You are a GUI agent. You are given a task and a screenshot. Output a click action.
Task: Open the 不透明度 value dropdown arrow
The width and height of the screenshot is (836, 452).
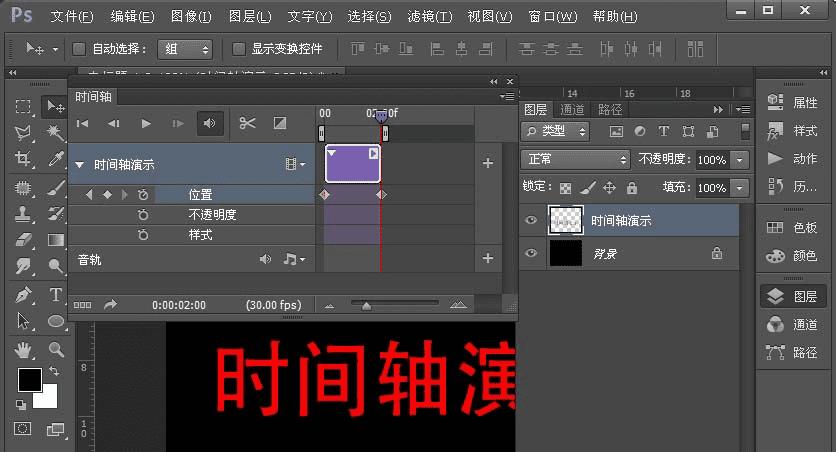739,160
